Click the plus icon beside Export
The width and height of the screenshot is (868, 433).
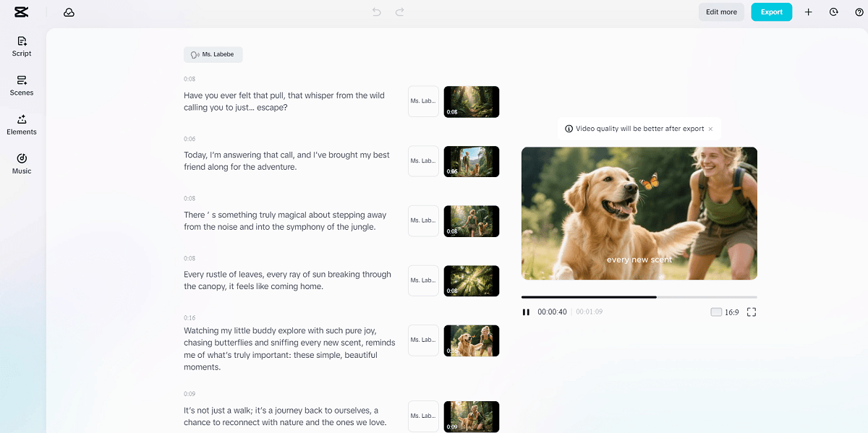(809, 12)
